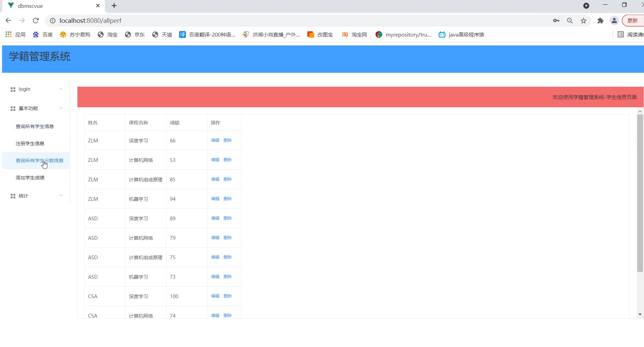Delete ASD's 机器学习 score row
This screenshot has height=347, width=644.
point(228,277)
